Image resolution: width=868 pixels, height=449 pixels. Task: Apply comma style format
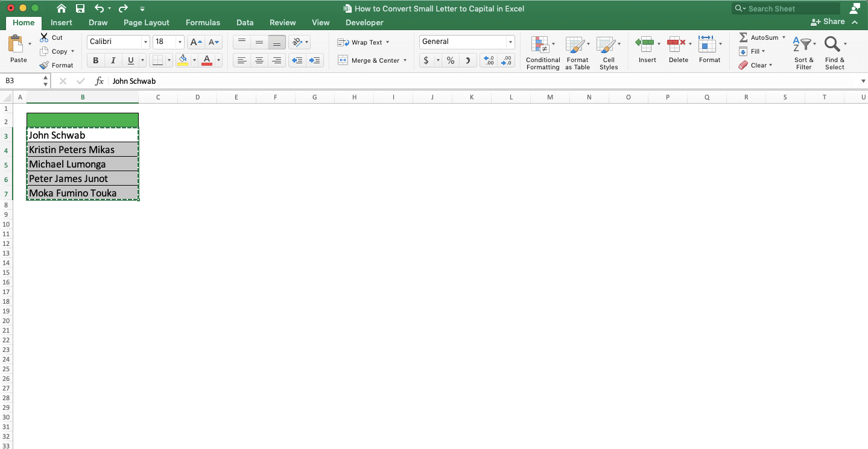tap(469, 60)
